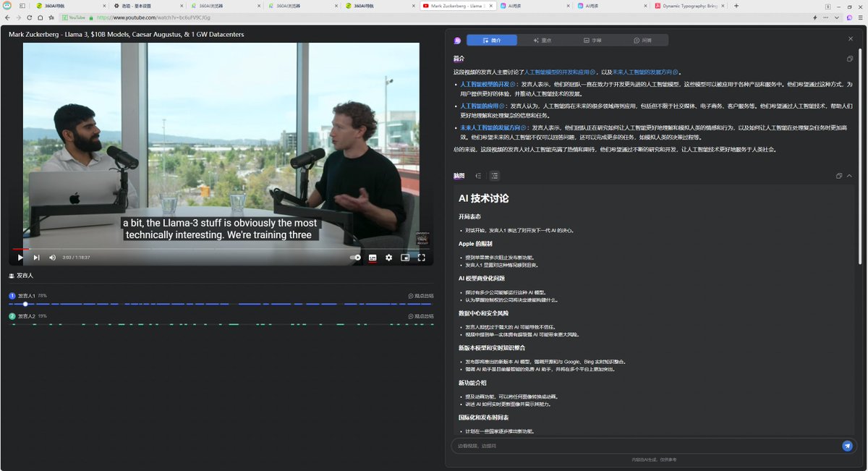Toggle video autoplay switch

(355, 258)
